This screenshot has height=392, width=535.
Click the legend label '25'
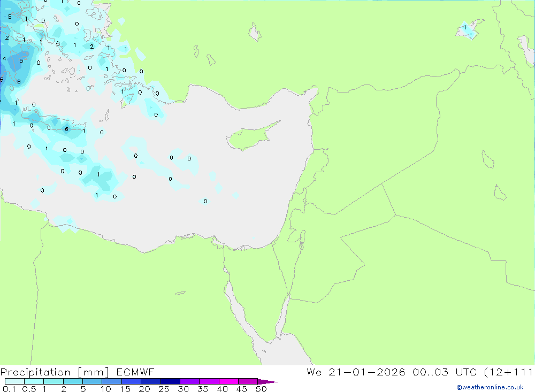pos(164,389)
